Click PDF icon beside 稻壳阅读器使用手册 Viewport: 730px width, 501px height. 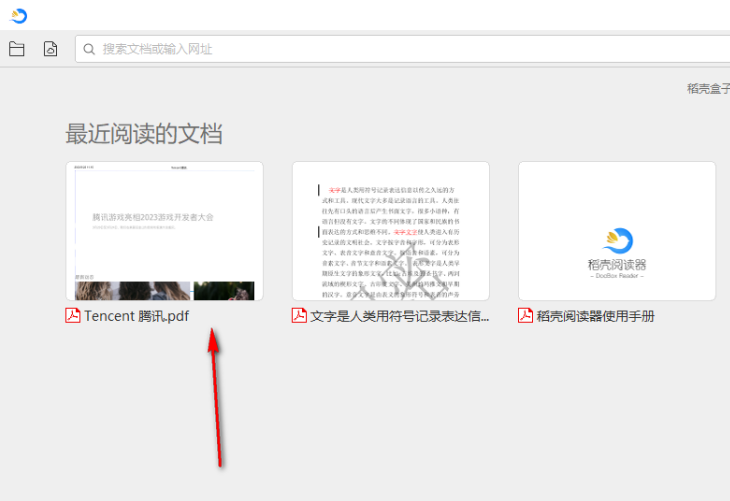coord(525,316)
